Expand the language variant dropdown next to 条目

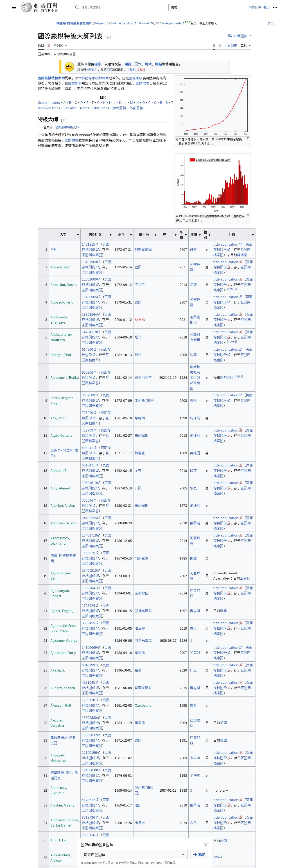pyautogui.click(x=61, y=45)
